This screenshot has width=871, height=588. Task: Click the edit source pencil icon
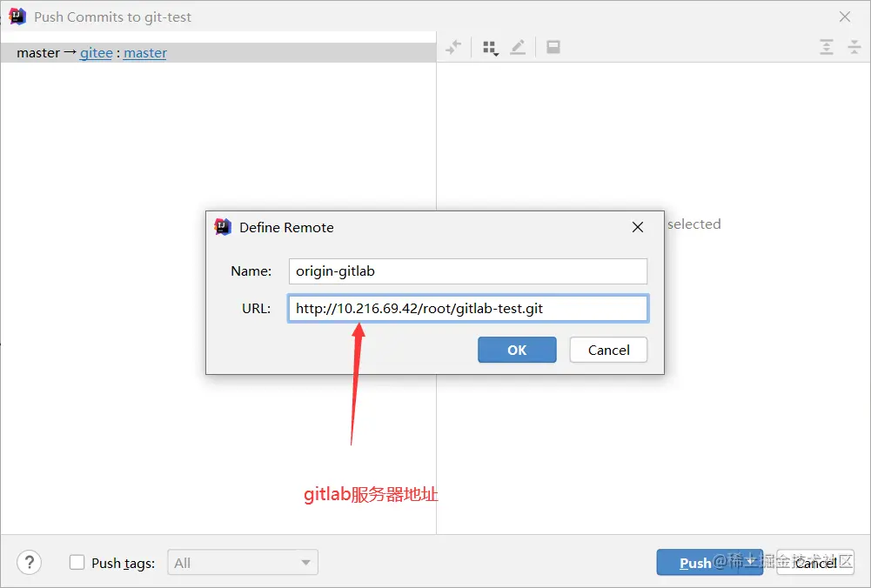[x=518, y=47]
